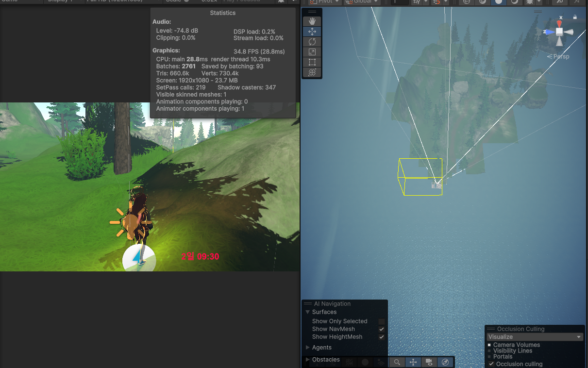Screen dimensions: 588x368
Task: Switch scene projection via Persp label
Action: 558,56
